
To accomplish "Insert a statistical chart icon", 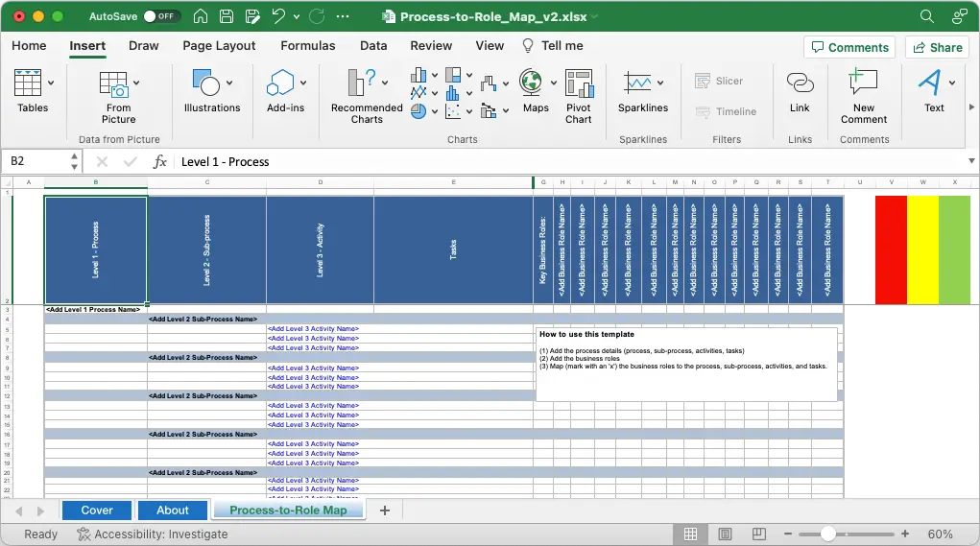I will 453,93.
